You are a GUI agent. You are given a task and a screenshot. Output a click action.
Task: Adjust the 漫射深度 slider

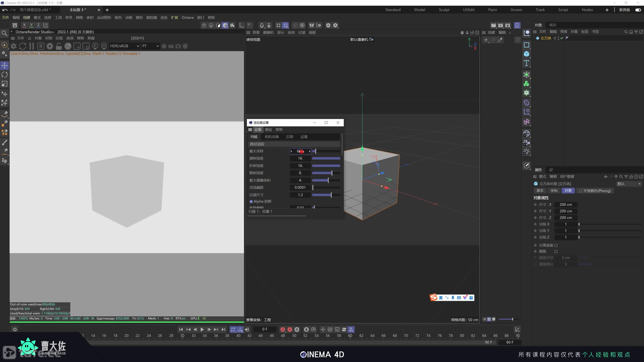coord(326,158)
